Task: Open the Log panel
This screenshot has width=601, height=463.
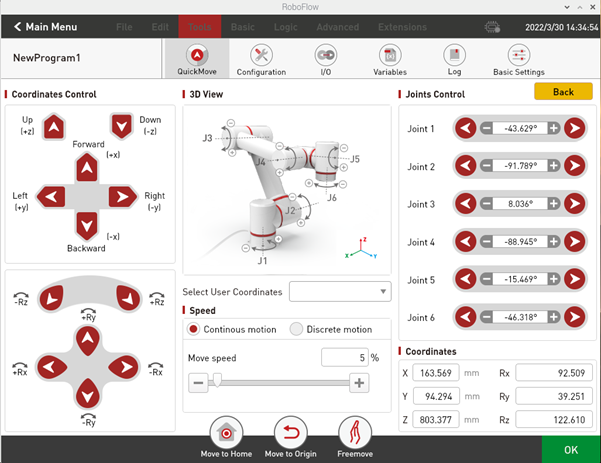Action: (x=454, y=56)
